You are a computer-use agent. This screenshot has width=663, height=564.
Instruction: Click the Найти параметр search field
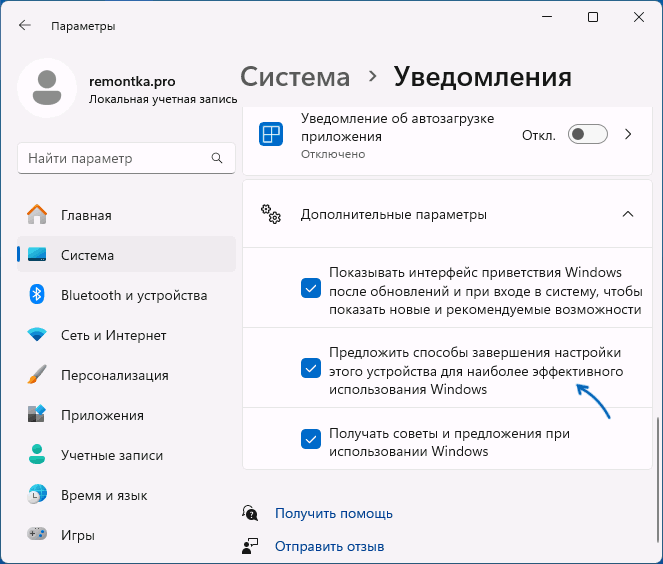115,158
